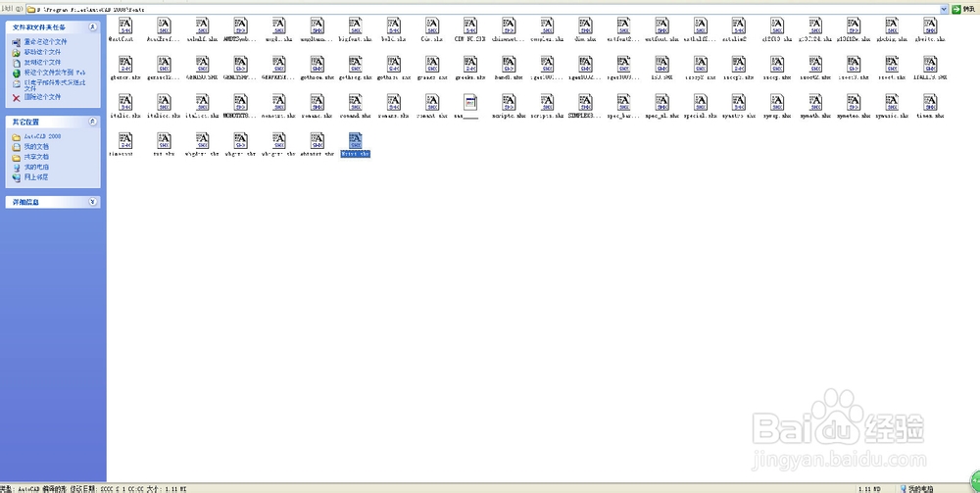This screenshot has height=493, width=980.
Task: Select the gbenor.shx font file icon
Action: [125, 65]
